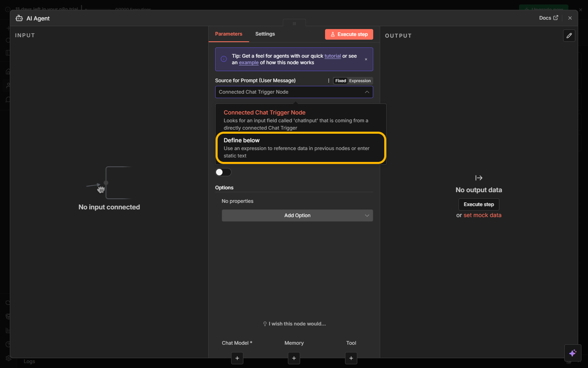Open the three-dot menu beside Source for Prompt
The height and width of the screenshot is (368, 588).
point(329,81)
